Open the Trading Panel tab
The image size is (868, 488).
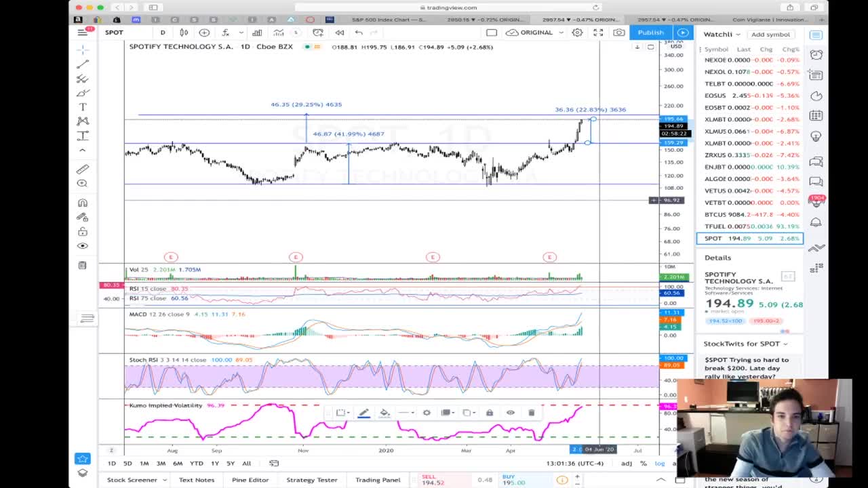pyautogui.click(x=378, y=480)
